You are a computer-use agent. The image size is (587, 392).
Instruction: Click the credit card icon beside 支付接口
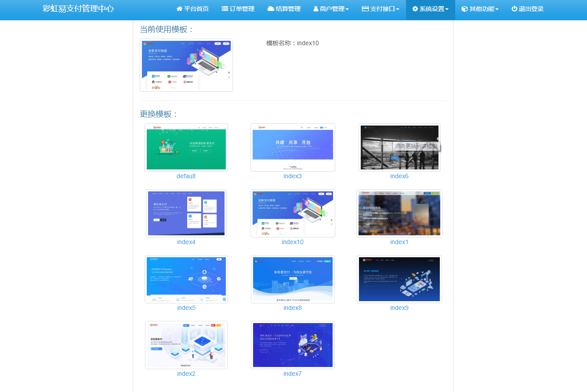coord(365,9)
